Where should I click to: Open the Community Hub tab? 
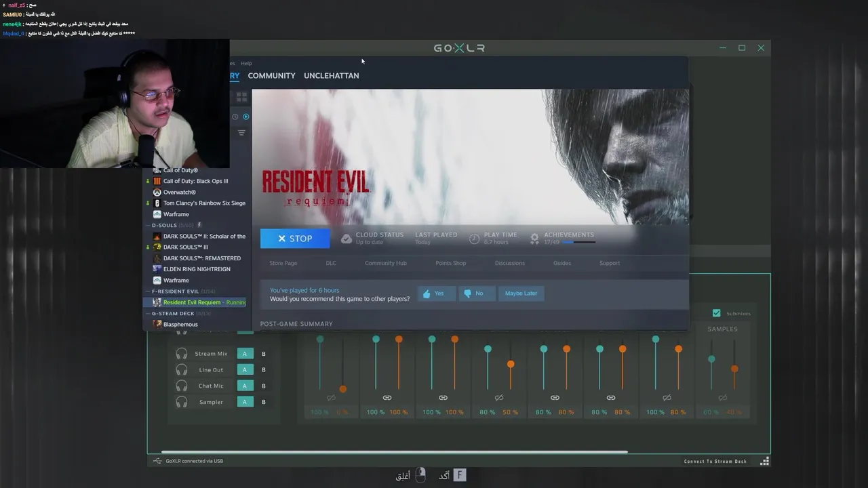[386, 263]
